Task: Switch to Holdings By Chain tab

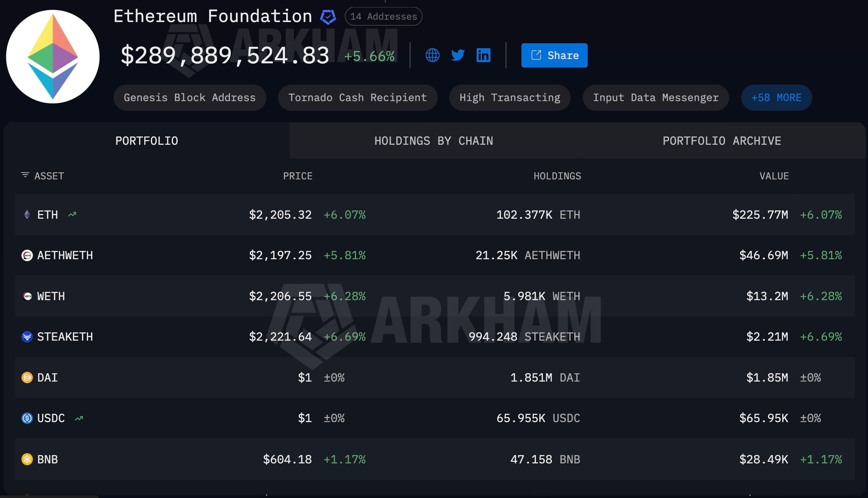Action: click(x=433, y=141)
